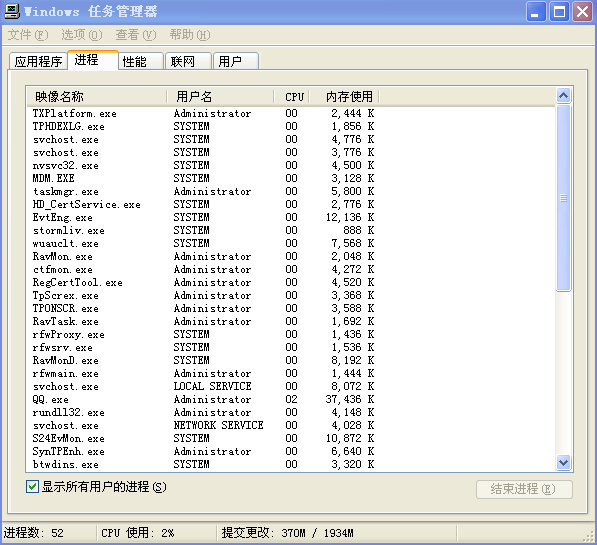Close the Task Manager window
The image size is (597, 545).
(x=583, y=11)
